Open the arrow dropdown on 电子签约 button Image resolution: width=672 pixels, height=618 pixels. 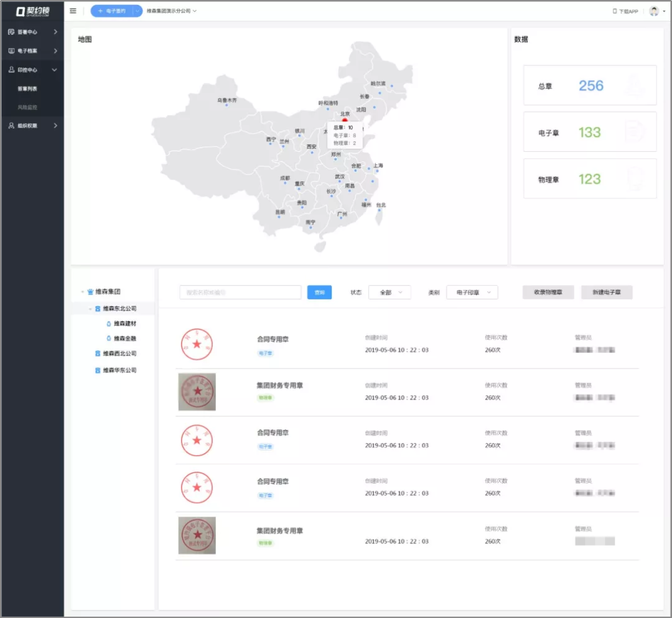(x=137, y=11)
